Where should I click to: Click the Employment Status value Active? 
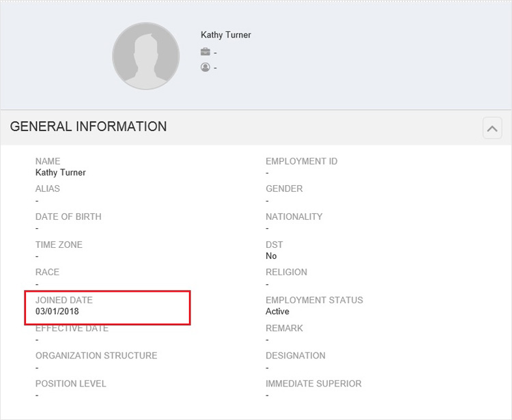click(x=277, y=311)
